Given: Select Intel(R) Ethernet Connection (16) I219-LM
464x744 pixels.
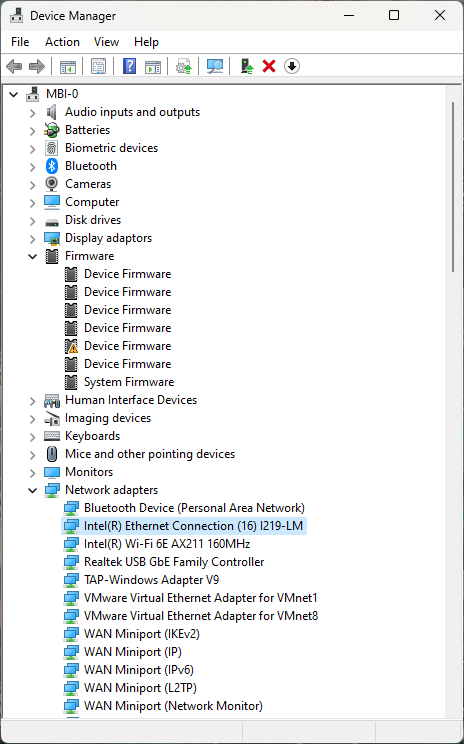Looking at the screenshot, I should [193, 526].
